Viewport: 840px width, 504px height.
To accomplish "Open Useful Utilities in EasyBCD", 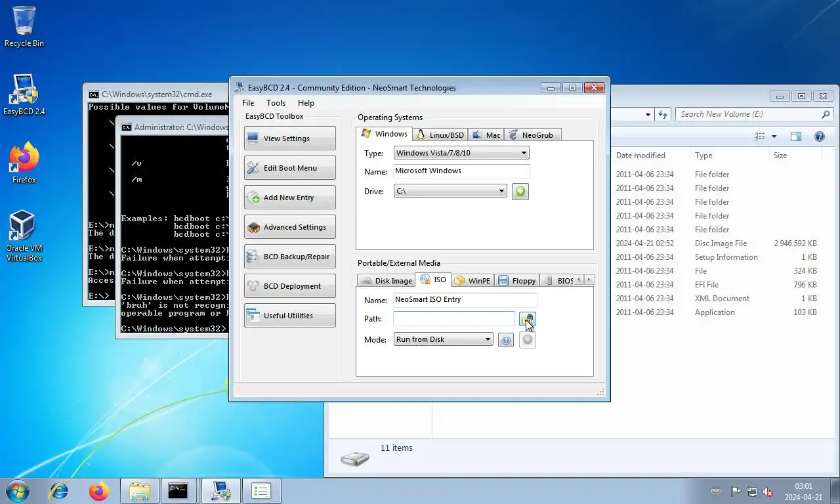I will click(x=289, y=316).
